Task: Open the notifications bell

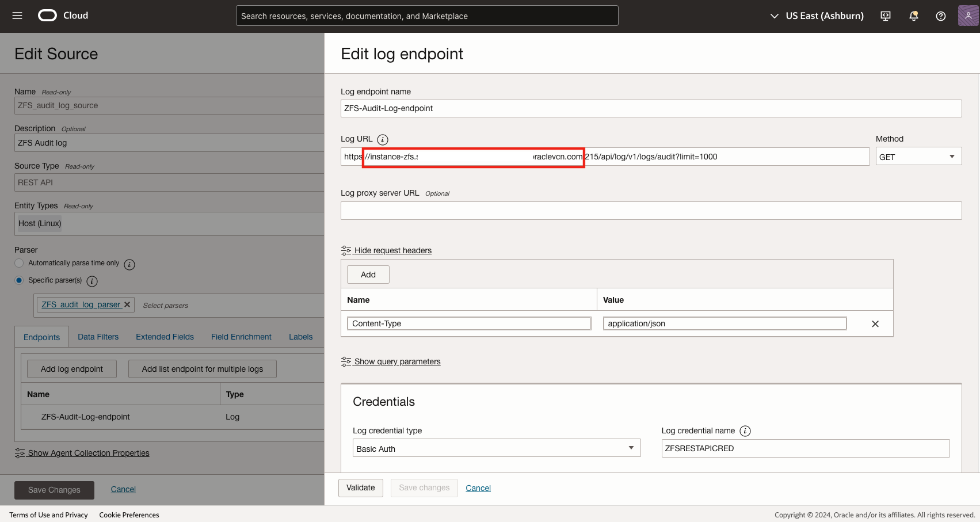Action: [913, 16]
